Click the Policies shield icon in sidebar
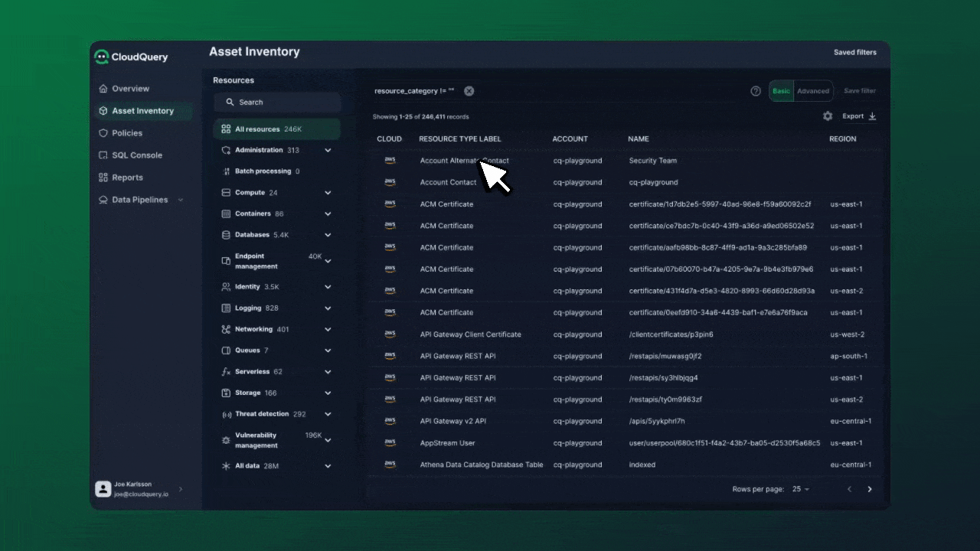The image size is (980, 551). (x=103, y=133)
